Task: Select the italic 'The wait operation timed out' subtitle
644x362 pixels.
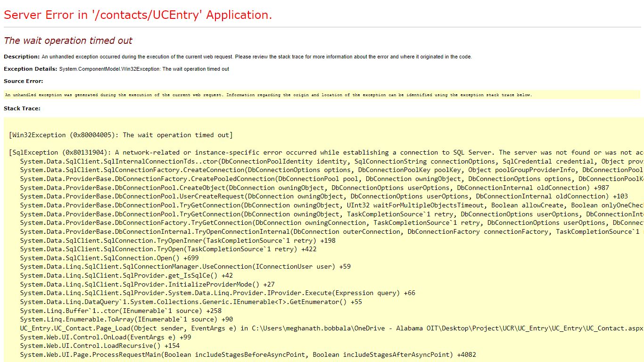Action: 68,41
